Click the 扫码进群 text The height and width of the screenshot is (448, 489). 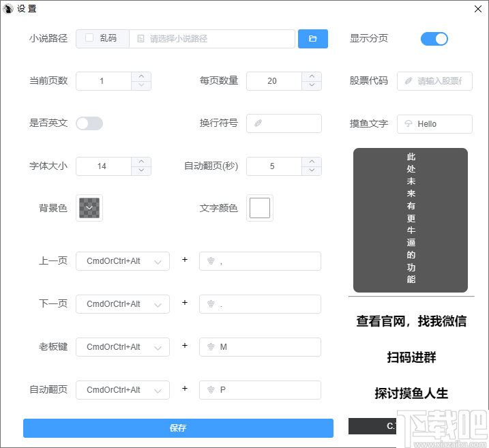411,357
